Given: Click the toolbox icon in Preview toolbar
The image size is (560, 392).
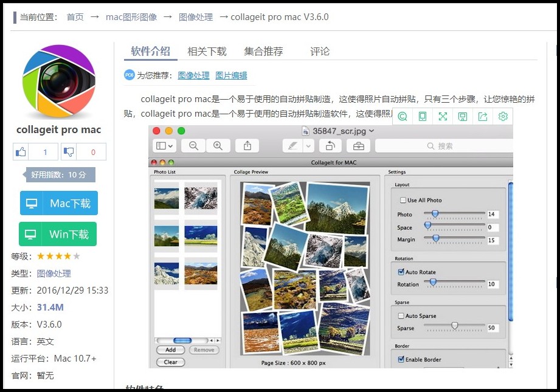Looking at the screenshot, I should tap(359, 146).
